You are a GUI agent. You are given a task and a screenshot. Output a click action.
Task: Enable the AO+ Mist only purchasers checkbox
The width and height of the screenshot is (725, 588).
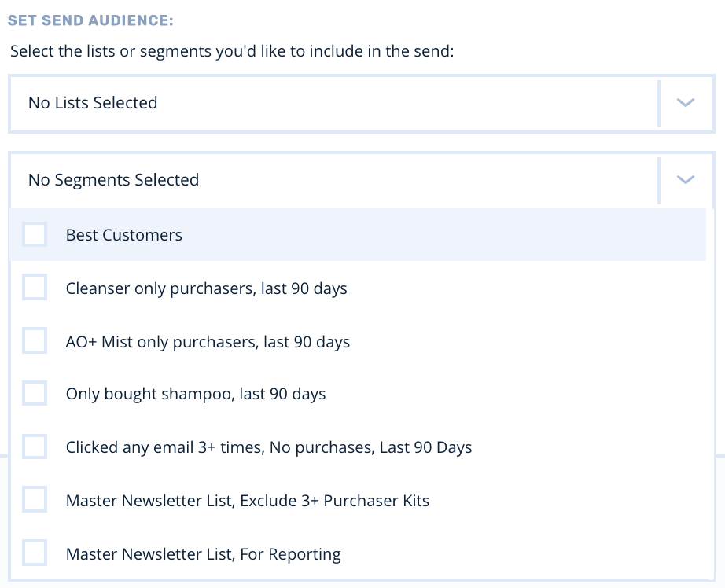(x=35, y=341)
